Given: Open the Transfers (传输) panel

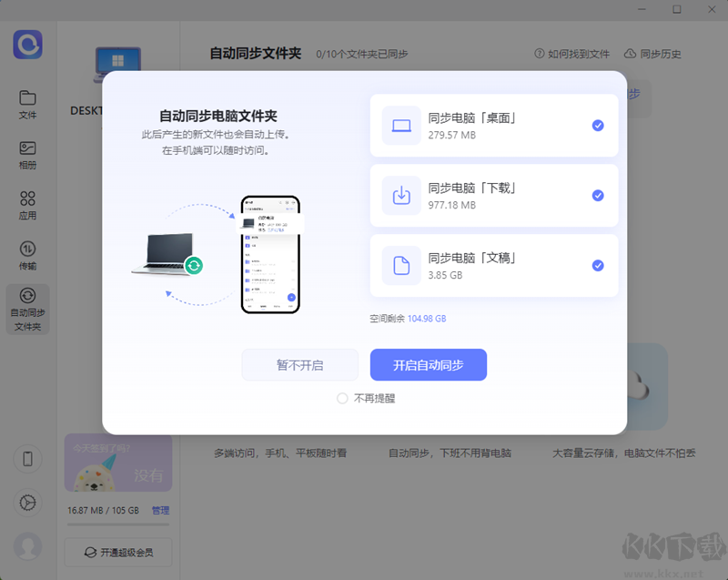Looking at the screenshot, I should coord(27,256).
